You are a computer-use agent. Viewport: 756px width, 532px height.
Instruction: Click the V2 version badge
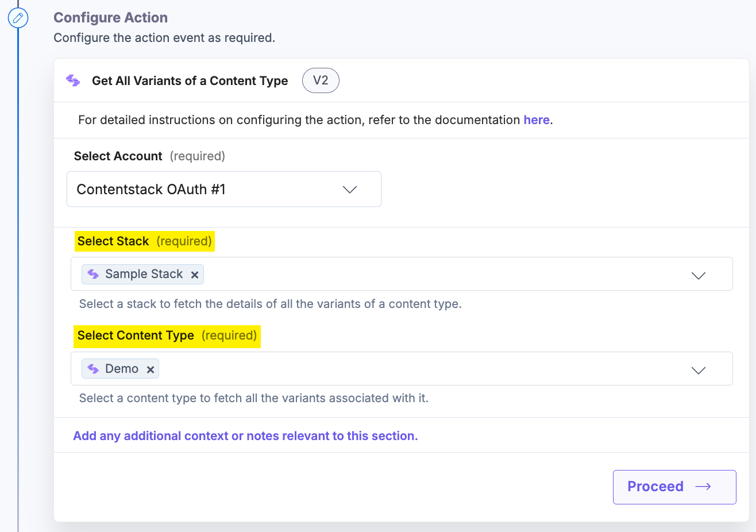(321, 80)
